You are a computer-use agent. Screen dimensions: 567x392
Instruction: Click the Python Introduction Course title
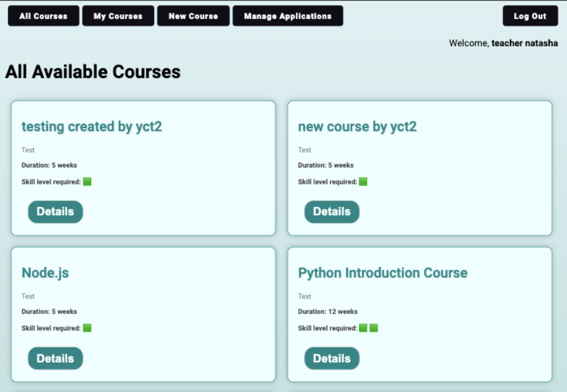pos(383,273)
